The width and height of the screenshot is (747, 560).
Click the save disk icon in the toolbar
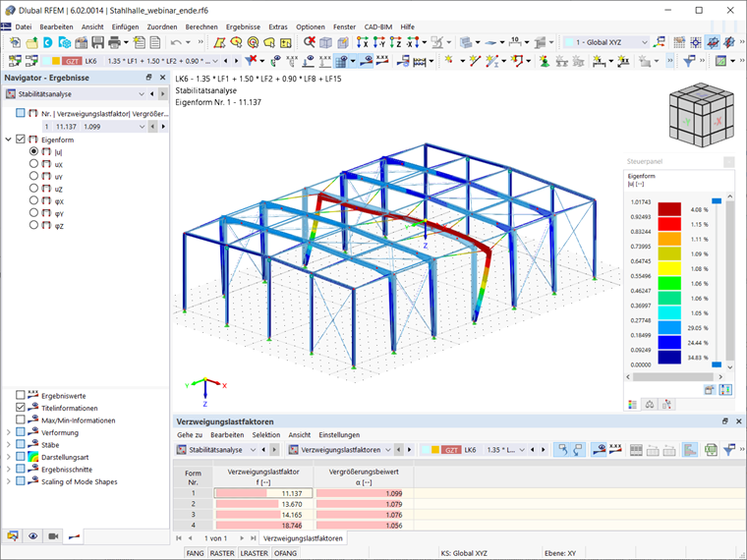(x=97, y=42)
